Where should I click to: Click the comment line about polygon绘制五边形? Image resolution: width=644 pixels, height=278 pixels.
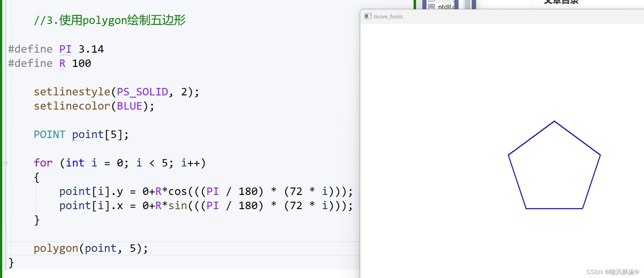pos(110,20)
